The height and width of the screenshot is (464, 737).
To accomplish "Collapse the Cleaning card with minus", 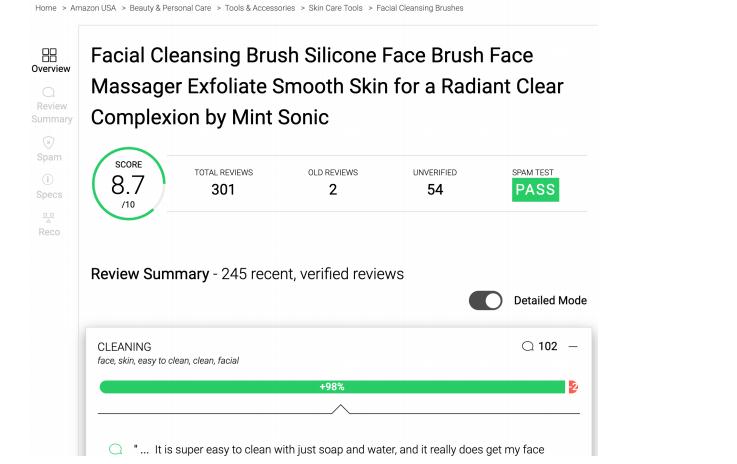I will [573, 347].
